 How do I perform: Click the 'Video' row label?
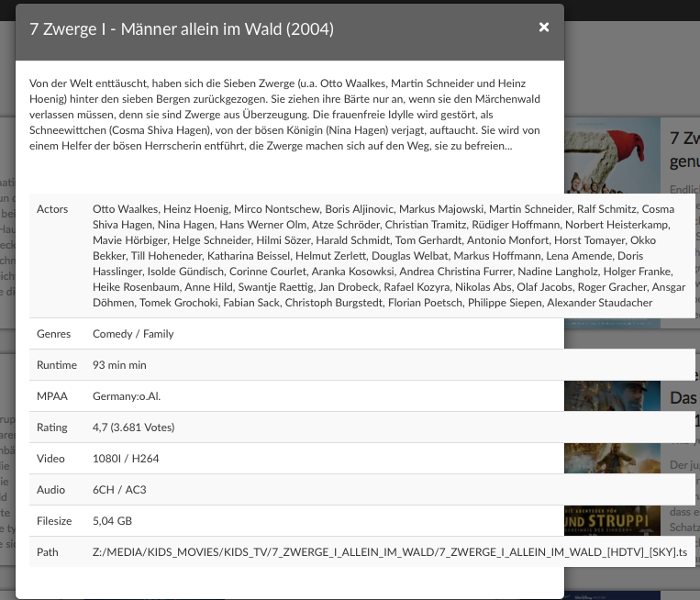coord(50,459)
